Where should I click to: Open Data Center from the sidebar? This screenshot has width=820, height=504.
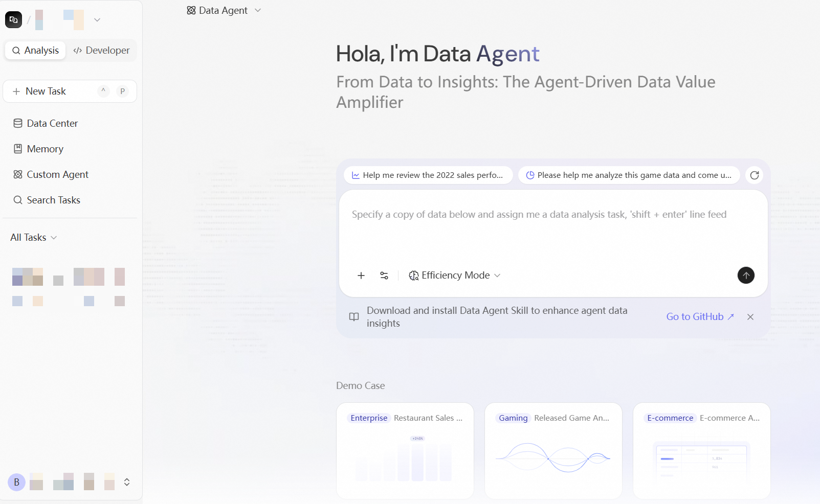[70, 123]
